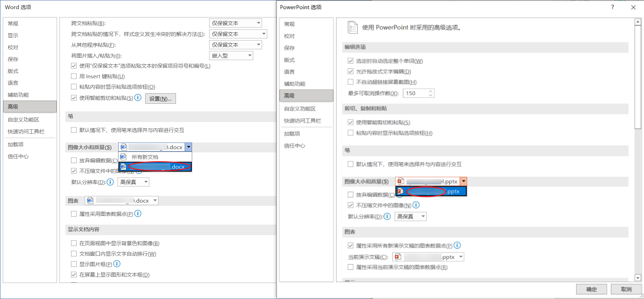Enable Word 文档窗口内显示文字自动换行 checkbox
The width and height of the screenshot is (644, 299).
click(74, 254)
